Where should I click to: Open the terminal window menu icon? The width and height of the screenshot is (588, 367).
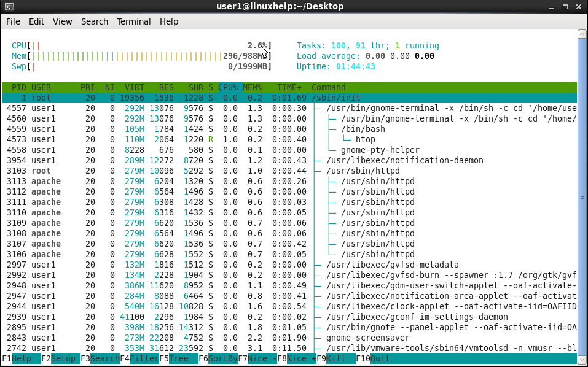pos(9,6)
